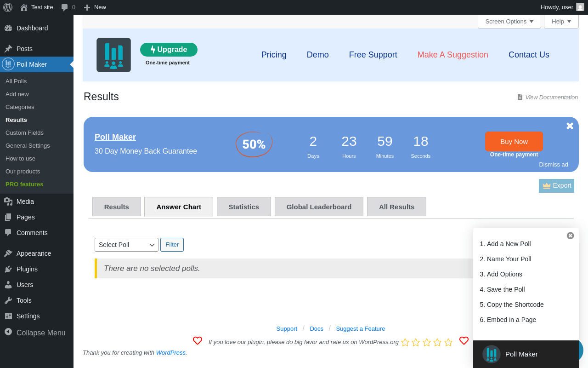Open the WordPress footer link
This screenshot has height=368, width=588.
[171, 353]
